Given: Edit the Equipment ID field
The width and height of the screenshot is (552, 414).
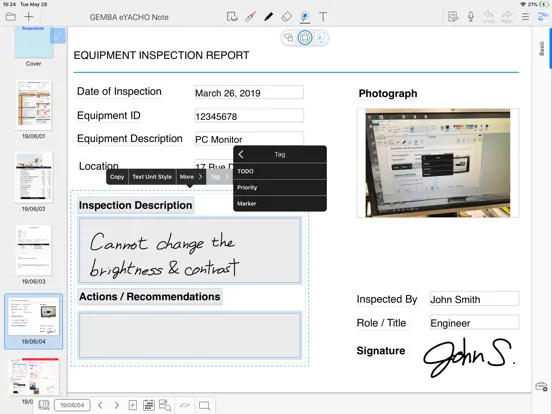Looking at the screenshot, I should (249, 116).
